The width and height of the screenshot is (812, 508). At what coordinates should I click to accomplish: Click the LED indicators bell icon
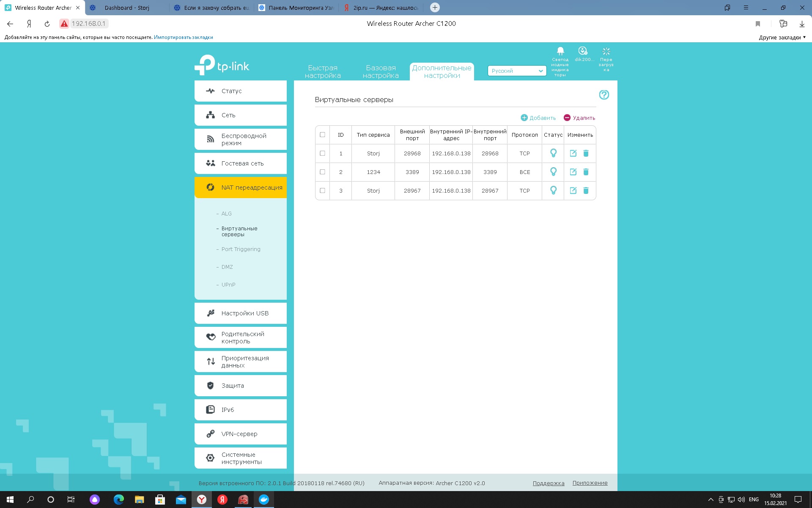coord(560,52)
